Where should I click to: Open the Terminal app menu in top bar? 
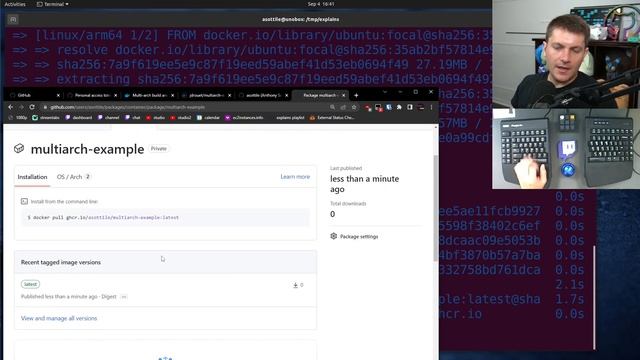53,4
